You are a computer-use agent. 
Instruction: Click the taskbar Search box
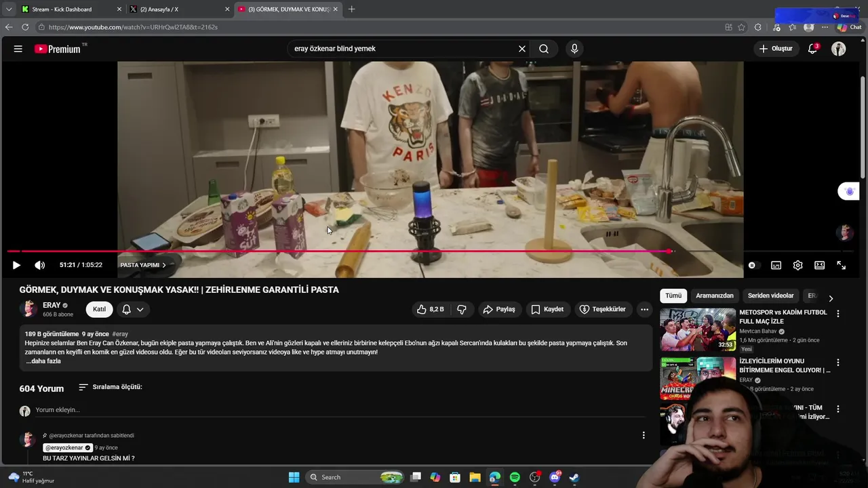(355, 477)
